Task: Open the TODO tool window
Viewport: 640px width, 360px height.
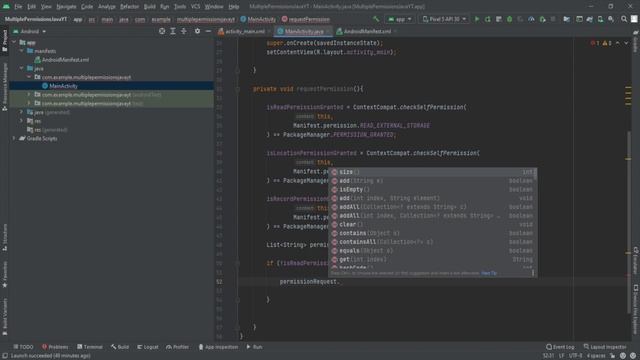Action: pyautogui.click(x=23, y=347)
